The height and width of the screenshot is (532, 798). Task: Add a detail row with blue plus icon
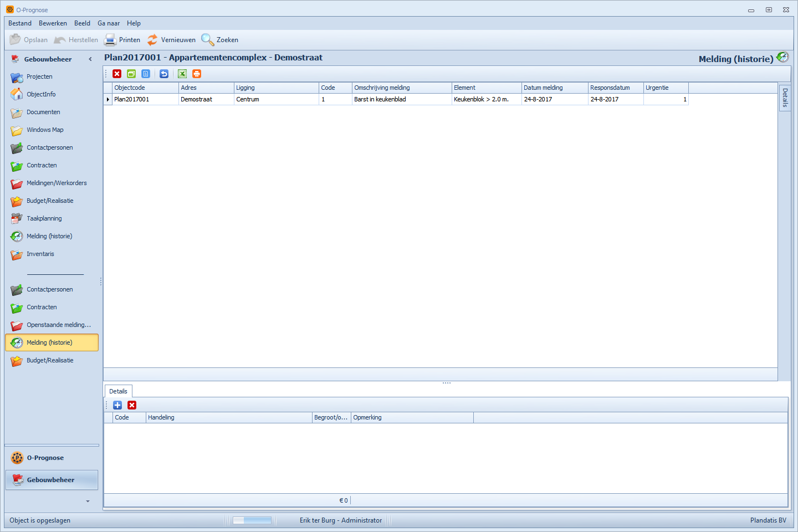click(x=117, y=405)
